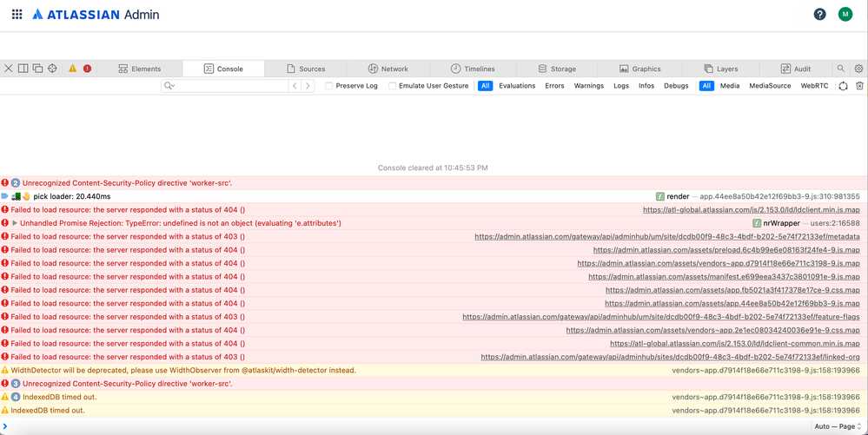Open app.fb5021a3f417378e17ce-9.css.map link
The height and width of the screenshot is (435, 868).
(732, 290)
